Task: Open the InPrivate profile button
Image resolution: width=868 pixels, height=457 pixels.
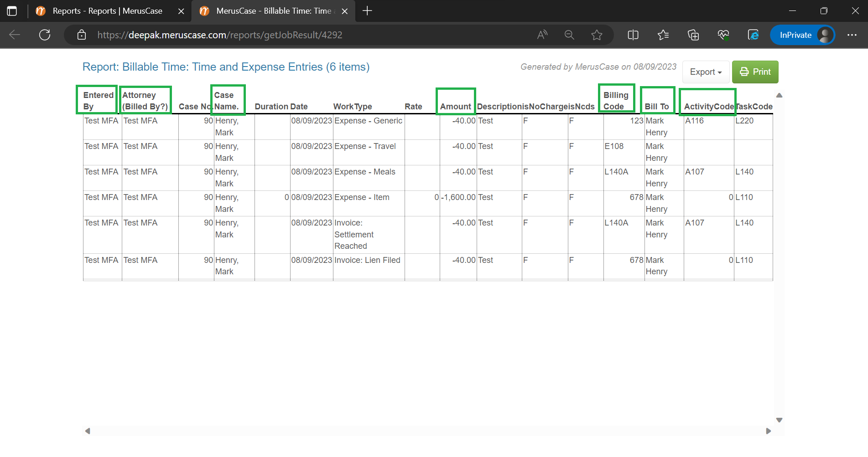Action: [x=803, y=35]
